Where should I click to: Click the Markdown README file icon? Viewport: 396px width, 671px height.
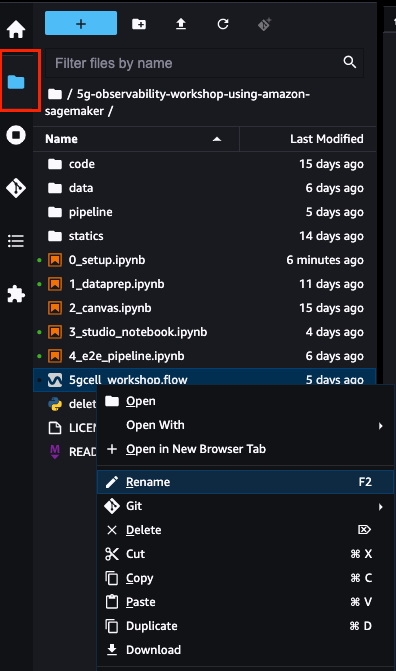[x=55, y=451]
